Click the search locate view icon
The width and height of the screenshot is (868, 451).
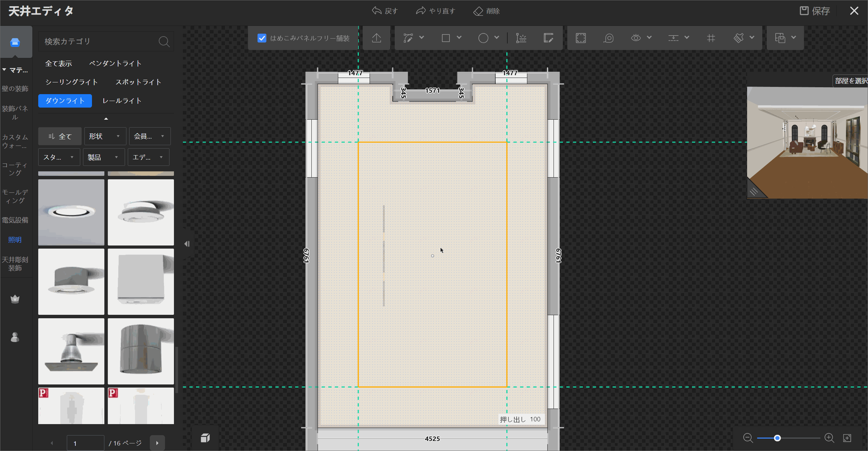(x=609, y=38)
